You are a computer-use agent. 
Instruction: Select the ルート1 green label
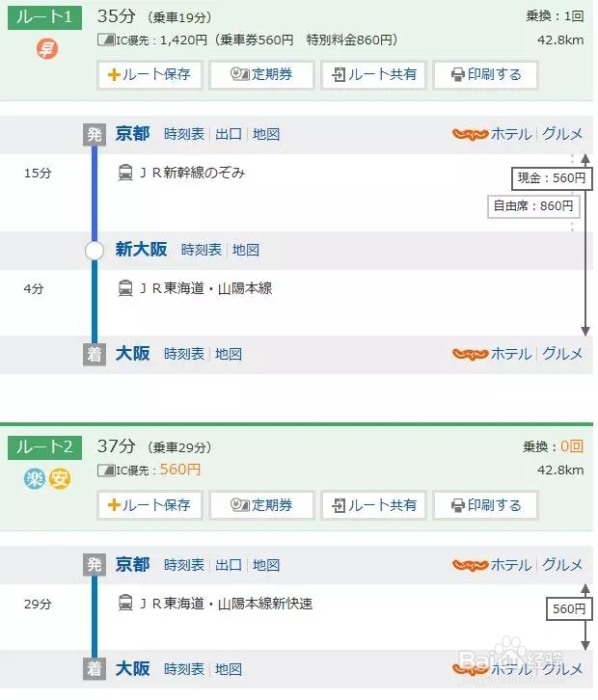tap(44, 17)
